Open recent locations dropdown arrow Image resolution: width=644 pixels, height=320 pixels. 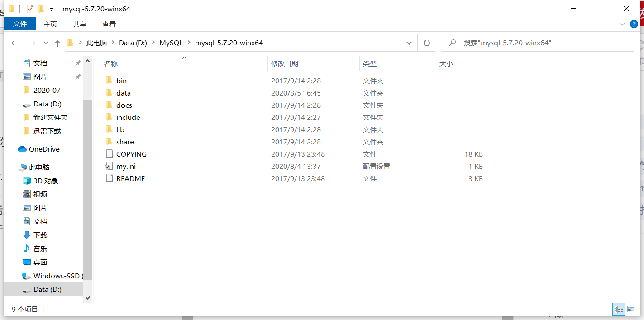pos(46,43)
